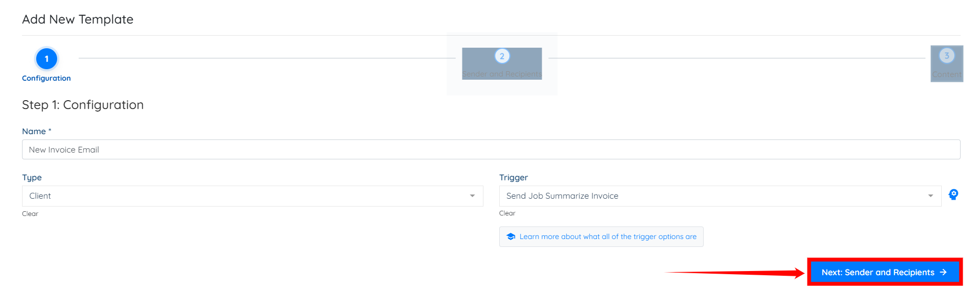Select the Configuration step label

[x=46, y=78]
